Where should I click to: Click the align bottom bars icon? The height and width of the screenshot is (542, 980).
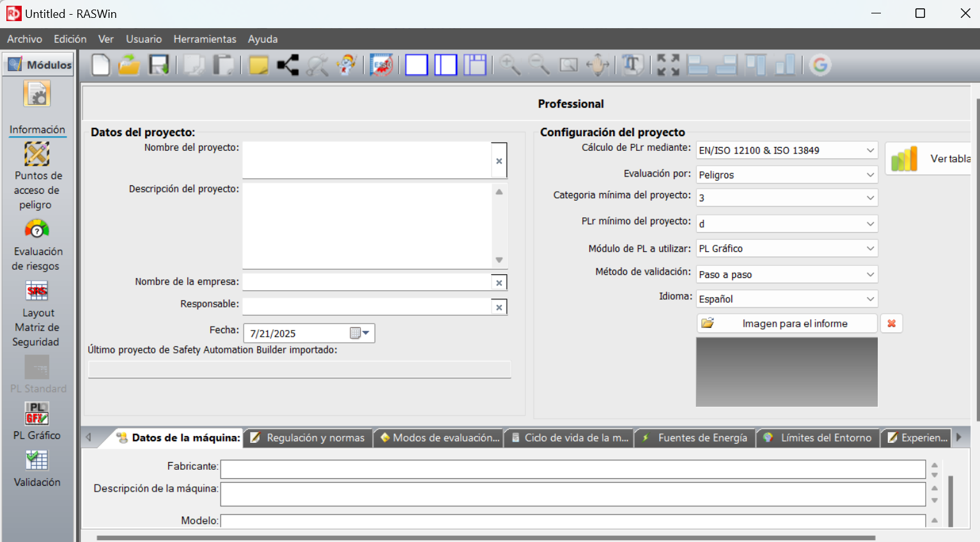[x=786, y=65]
